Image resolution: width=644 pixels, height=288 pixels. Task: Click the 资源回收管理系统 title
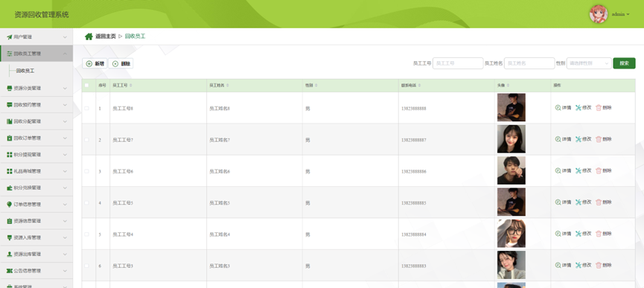pos(42,15)
